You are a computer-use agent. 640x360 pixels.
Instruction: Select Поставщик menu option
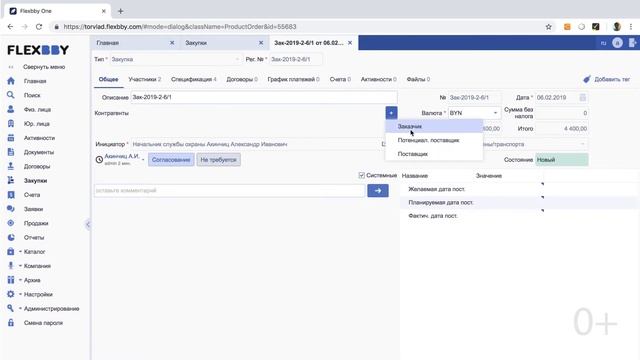434,154
